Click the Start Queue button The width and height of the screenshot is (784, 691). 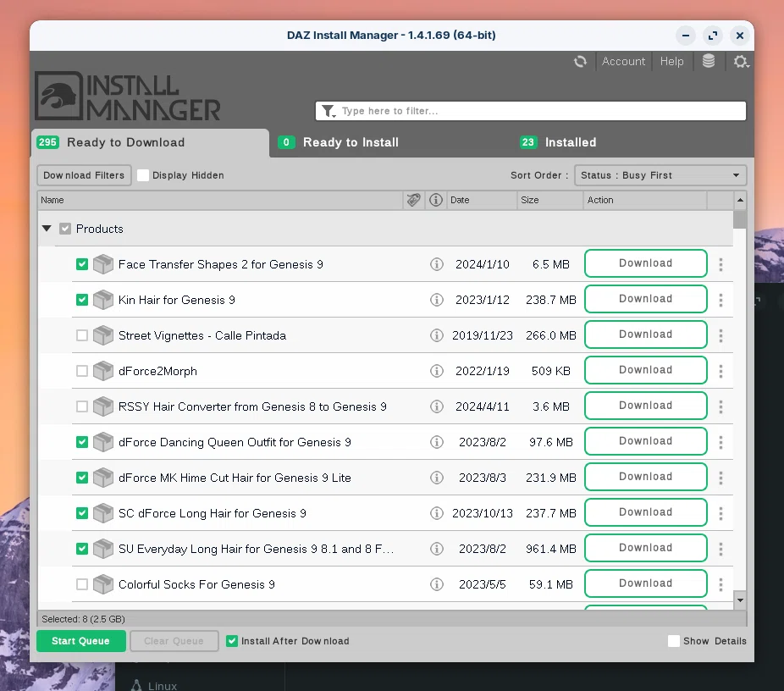click(81, 641)
